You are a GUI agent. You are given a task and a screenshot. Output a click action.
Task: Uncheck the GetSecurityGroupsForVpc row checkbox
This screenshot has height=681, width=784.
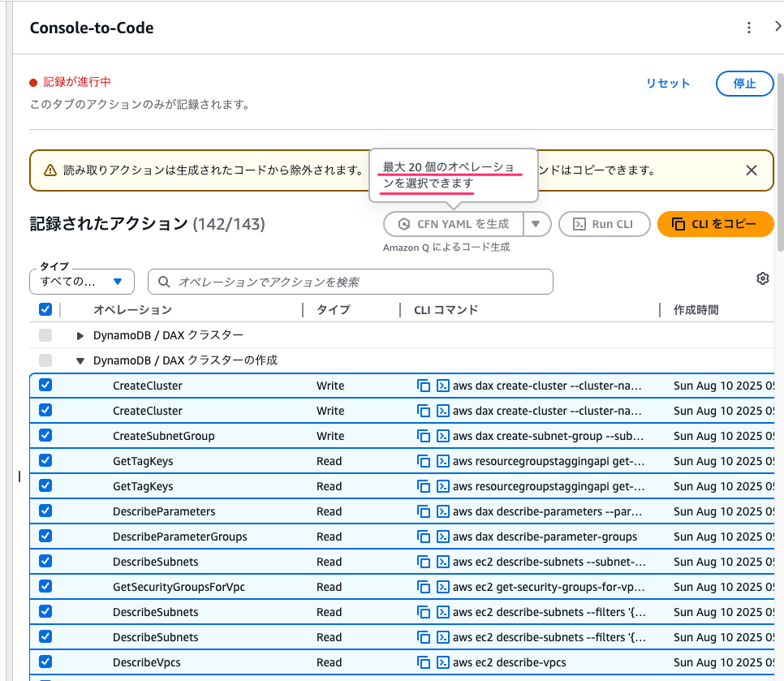pyautogui.click(x=45, y=587)
